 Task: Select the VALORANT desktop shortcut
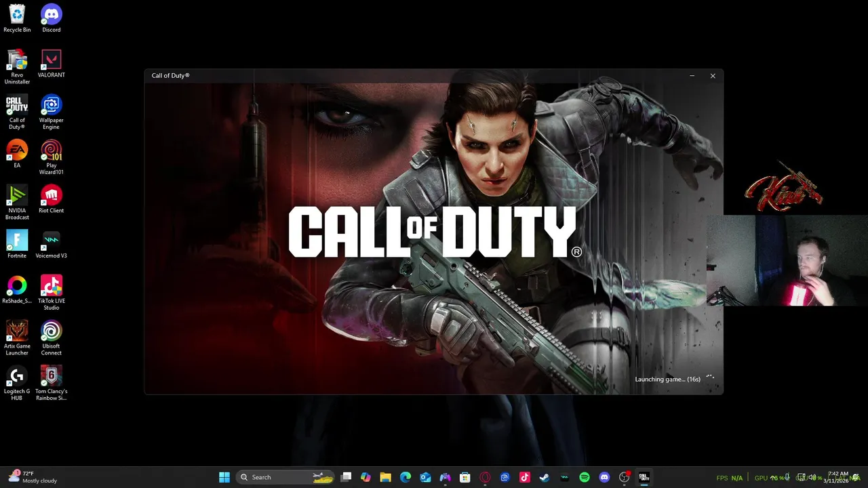coord(52,64)
